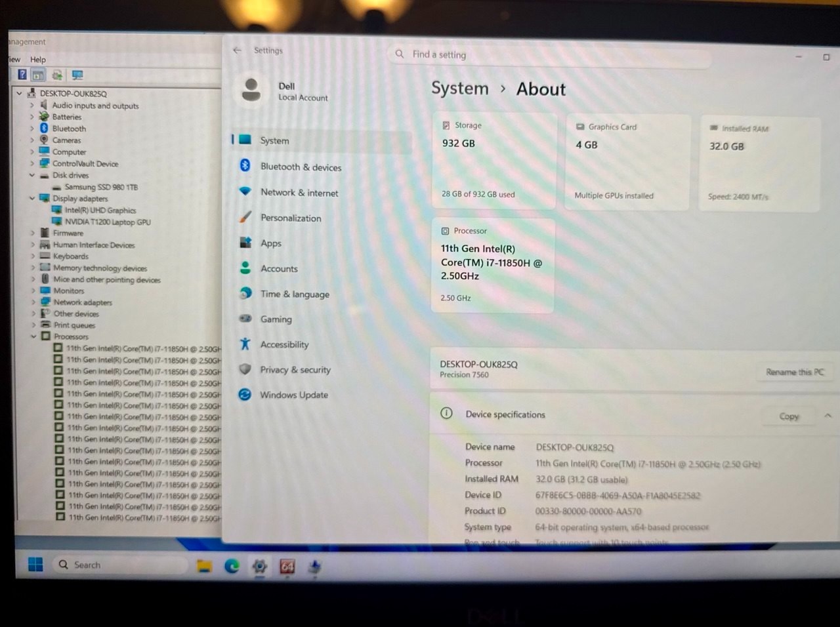Image resolution: width=840 pixels, height=627 pixels.
Task: Expand the Firmware category
Action: pyautogui.click(x=32, y=233)
